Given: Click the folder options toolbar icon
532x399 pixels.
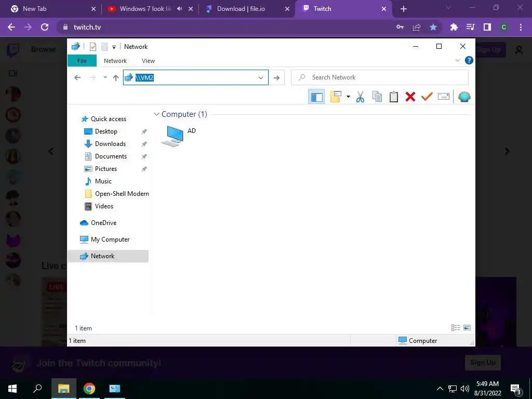Looking at the screenshot, I should tap(336, 97).
